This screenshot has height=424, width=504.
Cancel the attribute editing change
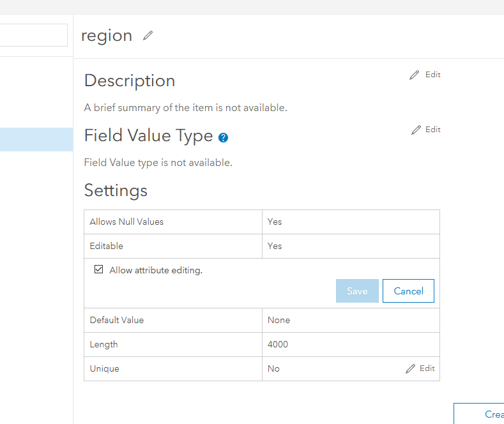[x=408, y=291]
